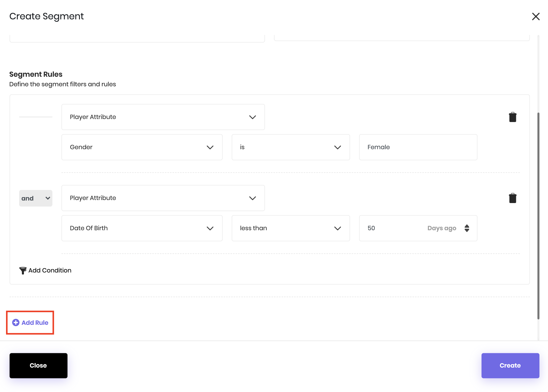Click the plus icon beside Add Rule

tap(16, 323)
